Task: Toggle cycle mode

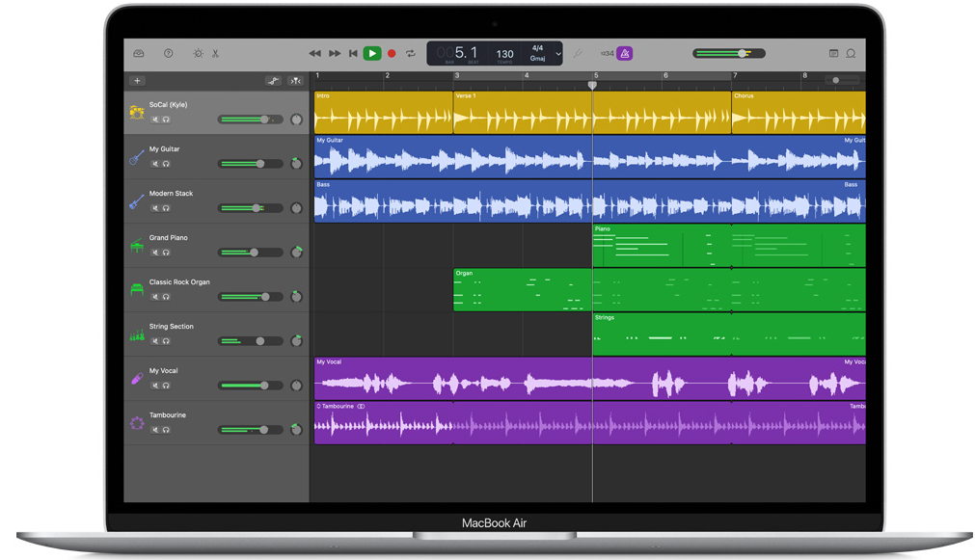Action: (411, 53)
